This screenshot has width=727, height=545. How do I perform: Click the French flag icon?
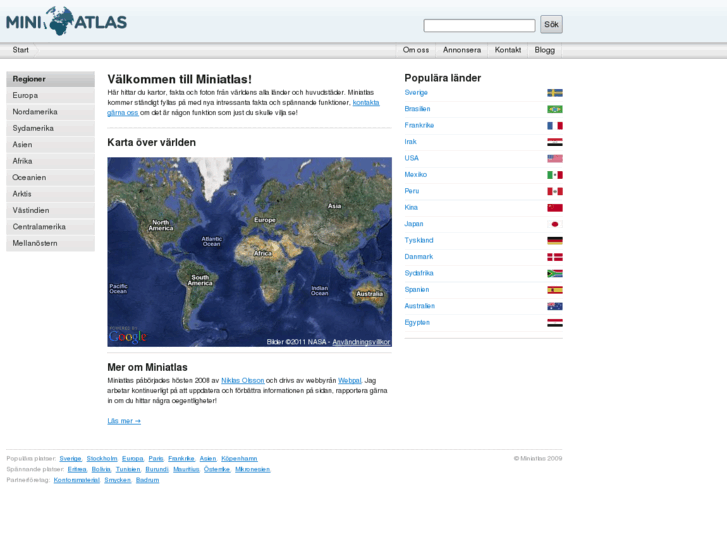(555, 126)
